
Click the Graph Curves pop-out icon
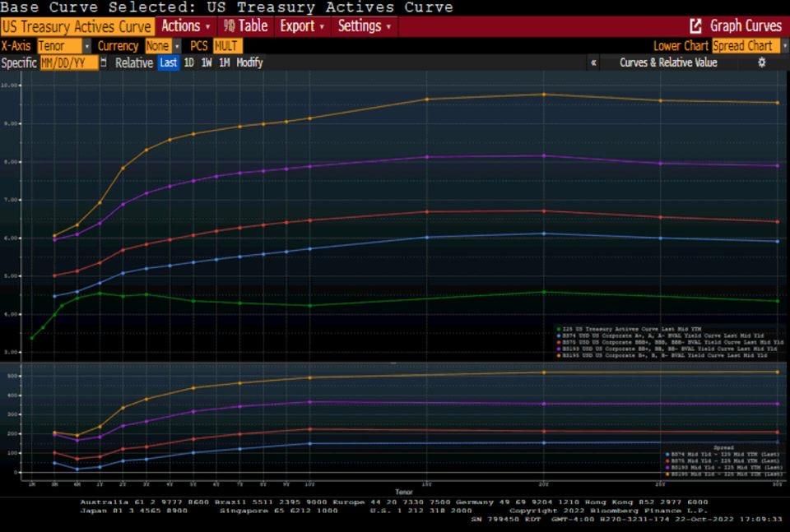pyautogui.click(x=694, y=25)
